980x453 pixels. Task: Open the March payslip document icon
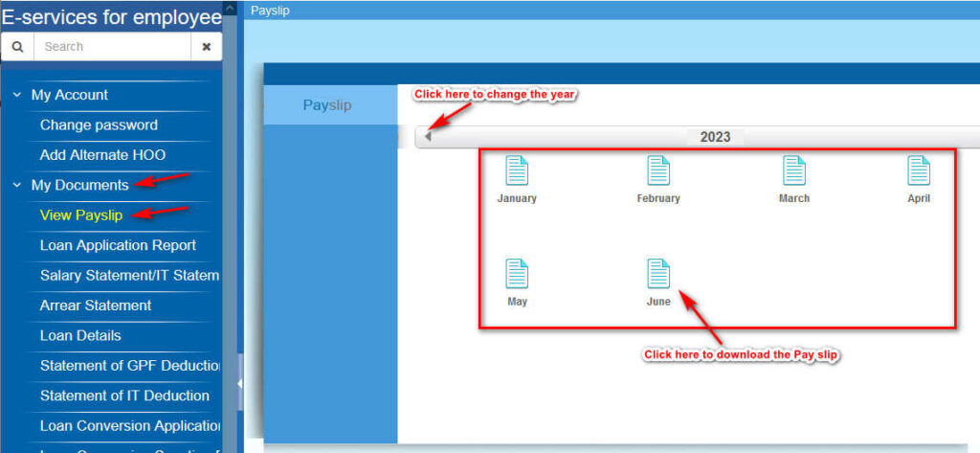pos(794,170)
